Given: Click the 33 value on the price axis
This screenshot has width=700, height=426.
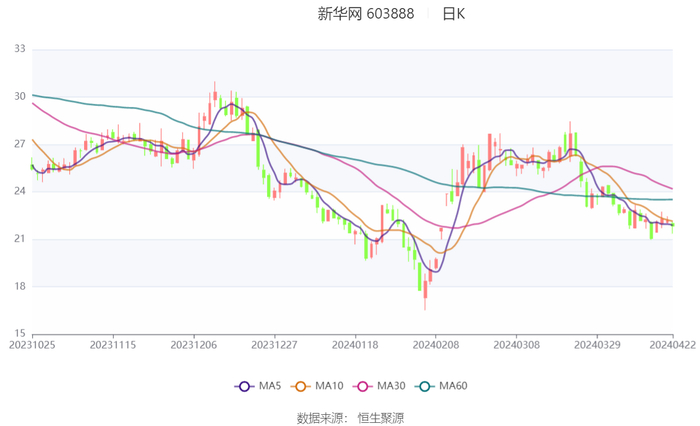Looking at the screenshot, I should [19, 49].
